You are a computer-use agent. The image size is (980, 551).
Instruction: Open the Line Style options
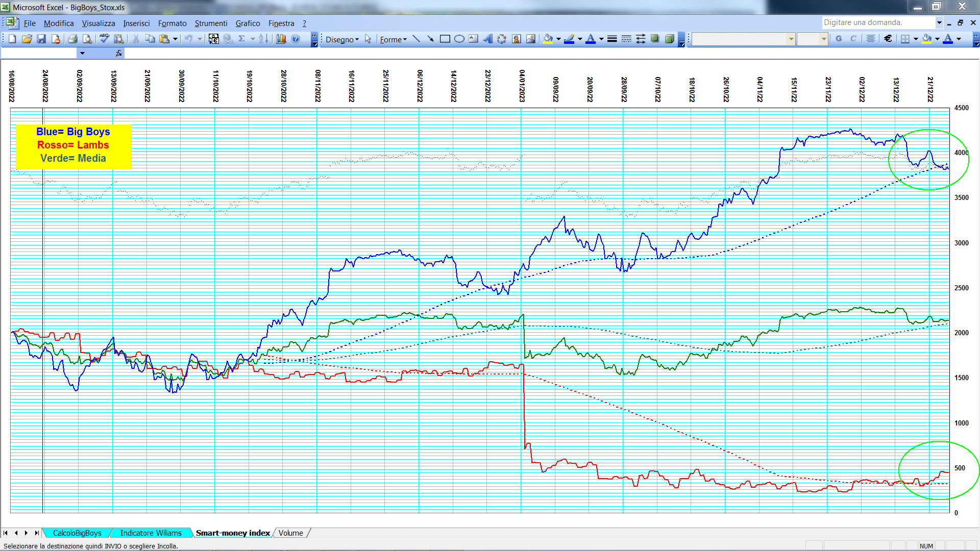click(x=612, y=39)
